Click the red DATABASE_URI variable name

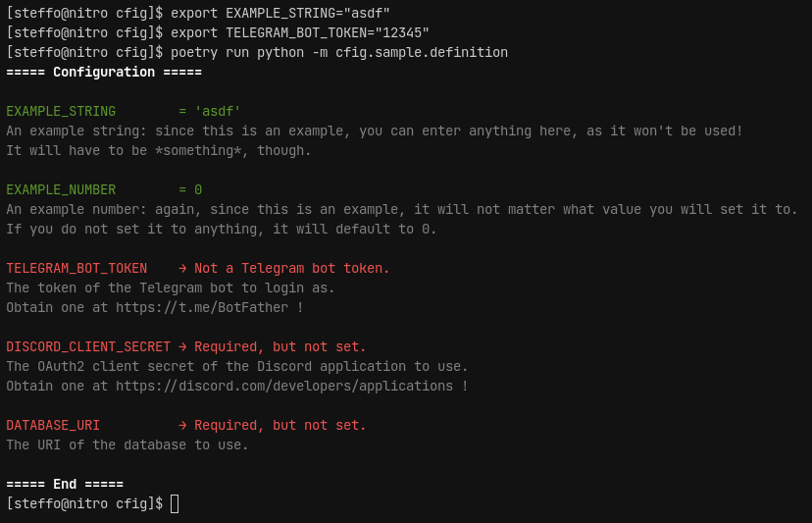(53, 426)
